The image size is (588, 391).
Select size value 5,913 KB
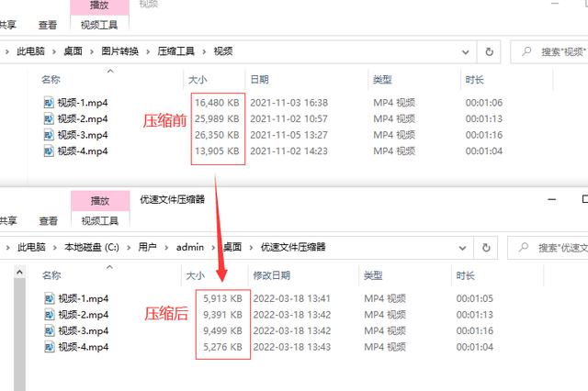pyautogui.click(x=222, y=298)
